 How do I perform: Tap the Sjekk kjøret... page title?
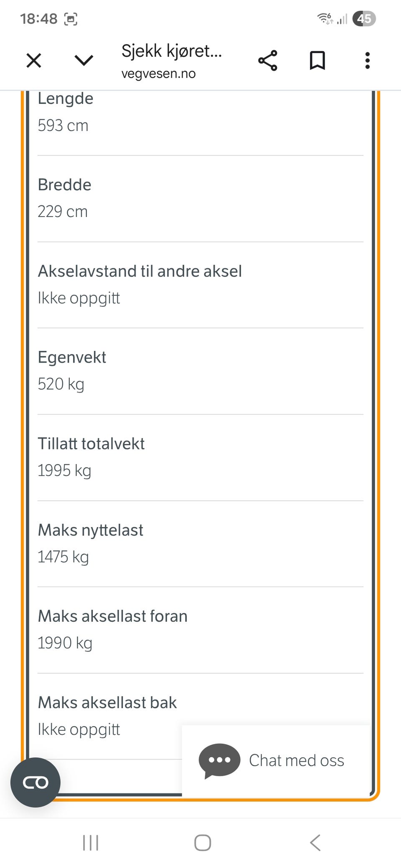click(172, 51)
